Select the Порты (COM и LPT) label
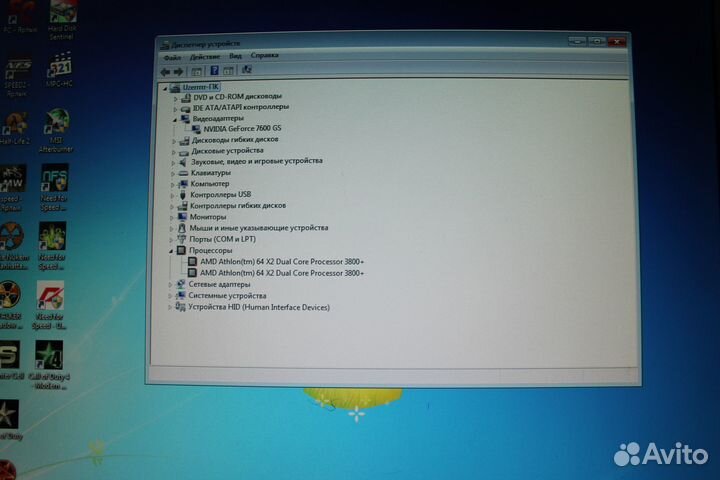This screenshot has width=720, height=480. (x=222, y=239)
